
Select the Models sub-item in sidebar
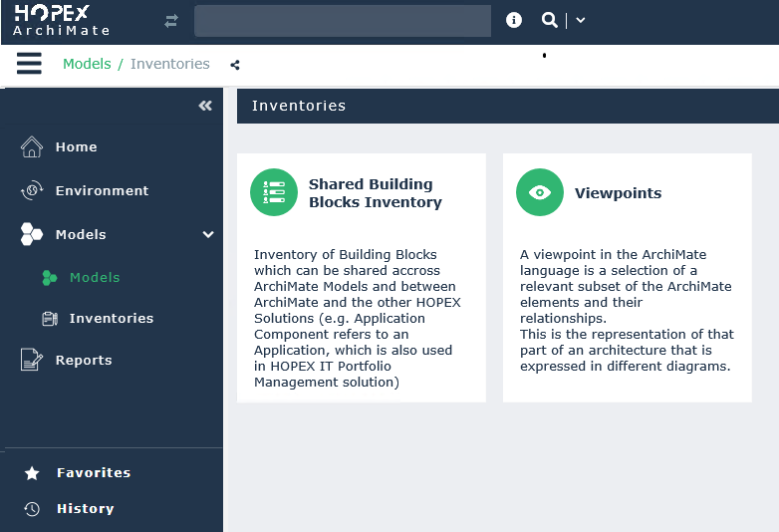coord(95,277)
